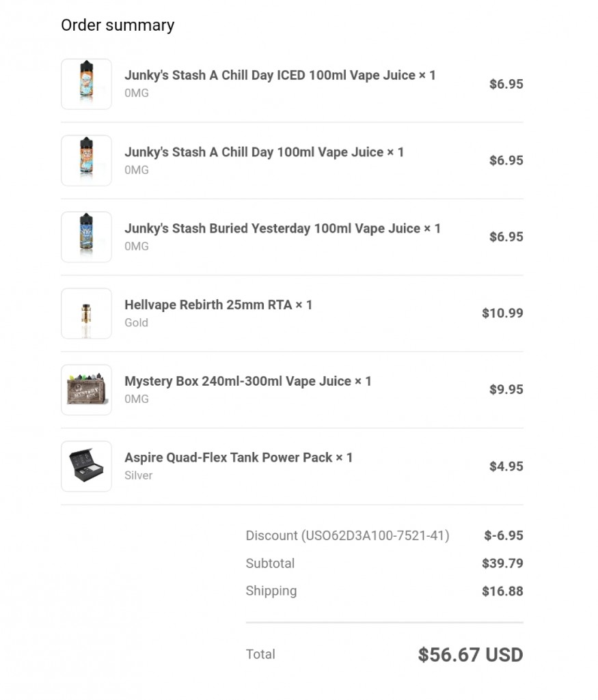Click the Gold variant label
The width and height of the screenshot is (598, 700).
pyautogui.click(x=136, y=323)
